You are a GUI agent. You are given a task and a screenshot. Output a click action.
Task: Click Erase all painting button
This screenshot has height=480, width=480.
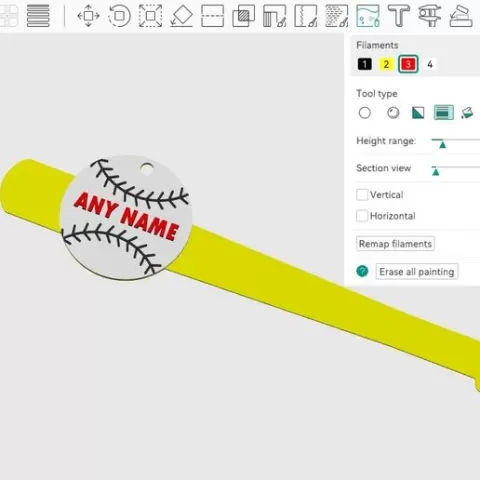pyautogui.click(x=417, y=272)
